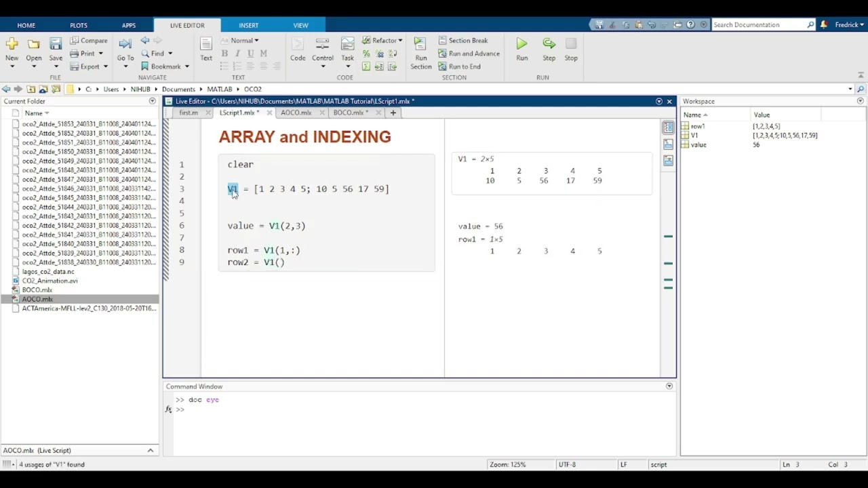Select hide code layout icon
Viewport: 868px width, 488px height.
click(x=668, y=160)
